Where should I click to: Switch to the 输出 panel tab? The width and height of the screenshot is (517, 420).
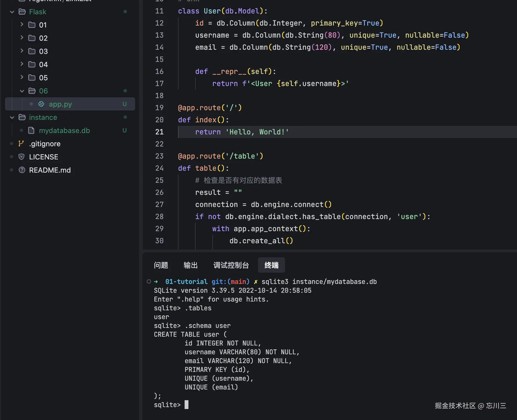pos(191,265)
